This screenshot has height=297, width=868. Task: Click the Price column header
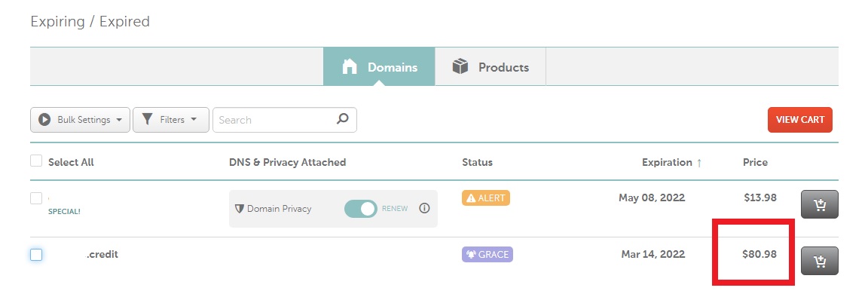(x=755, y=162)
